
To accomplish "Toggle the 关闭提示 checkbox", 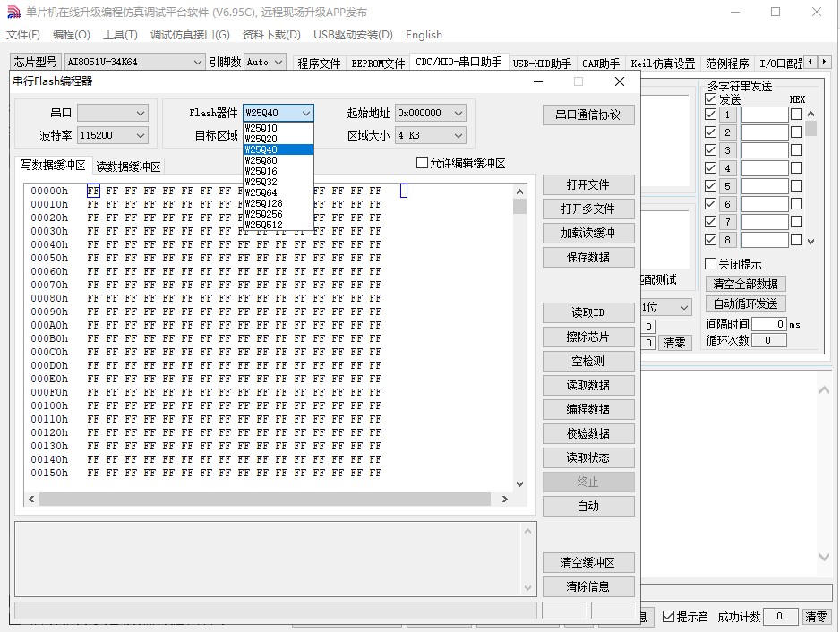I will (711, 264).
